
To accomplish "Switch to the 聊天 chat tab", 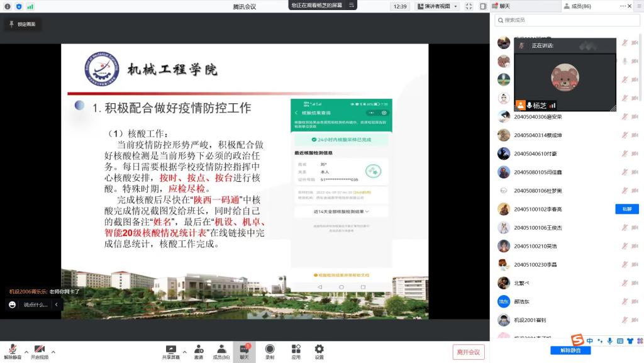I will (504, 6).
